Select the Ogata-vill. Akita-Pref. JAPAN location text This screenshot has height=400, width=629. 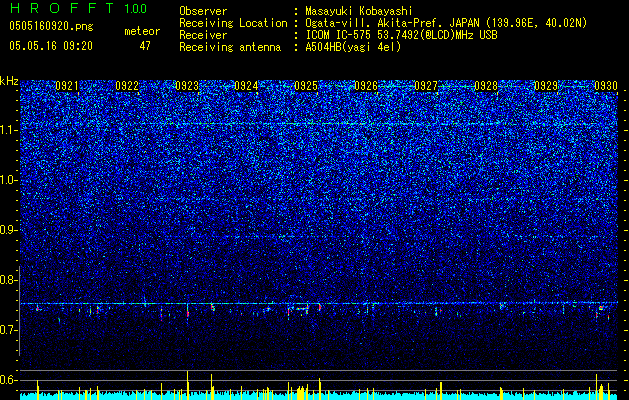click(x=446, y=23)
